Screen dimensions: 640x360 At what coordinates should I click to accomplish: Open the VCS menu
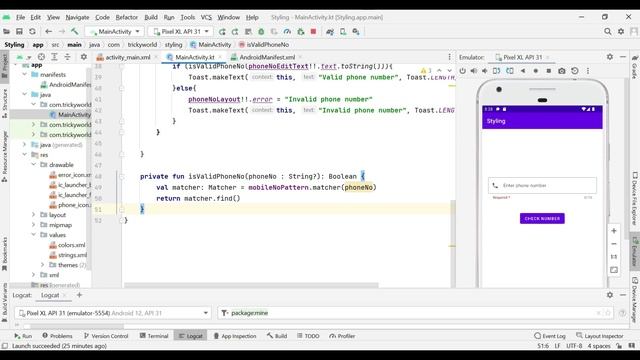point(206,17)
